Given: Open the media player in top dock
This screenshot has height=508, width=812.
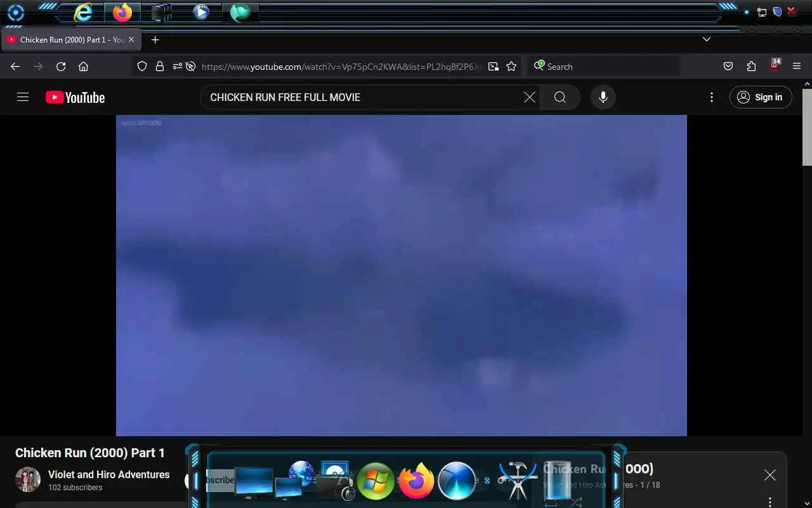Looking at the screenshot, I should click(201, 12).
